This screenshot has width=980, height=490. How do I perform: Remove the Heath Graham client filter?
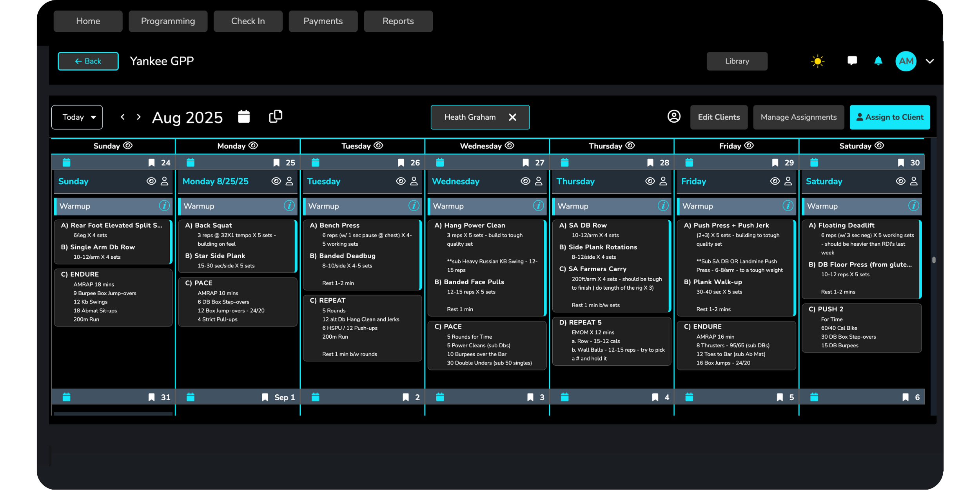point(512,117)
